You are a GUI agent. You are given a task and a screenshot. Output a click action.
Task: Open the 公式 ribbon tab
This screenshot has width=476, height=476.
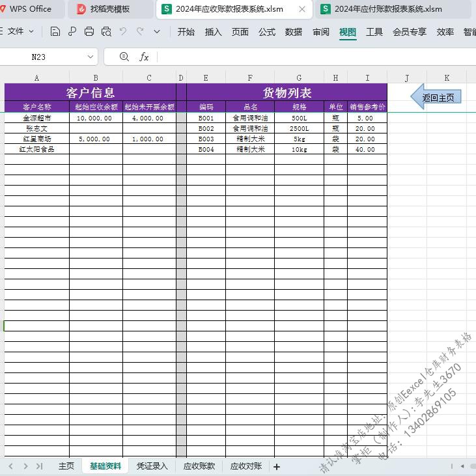coord(267,32)
